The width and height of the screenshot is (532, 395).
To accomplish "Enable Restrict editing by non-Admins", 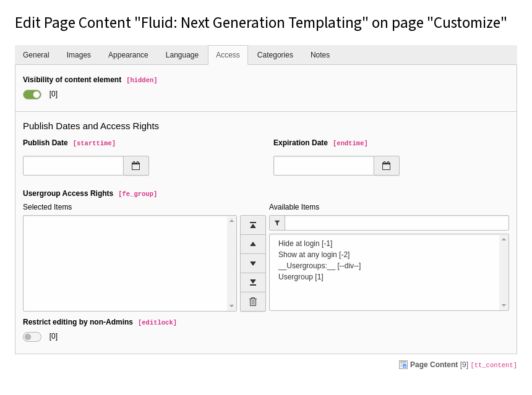I will 32,337.
